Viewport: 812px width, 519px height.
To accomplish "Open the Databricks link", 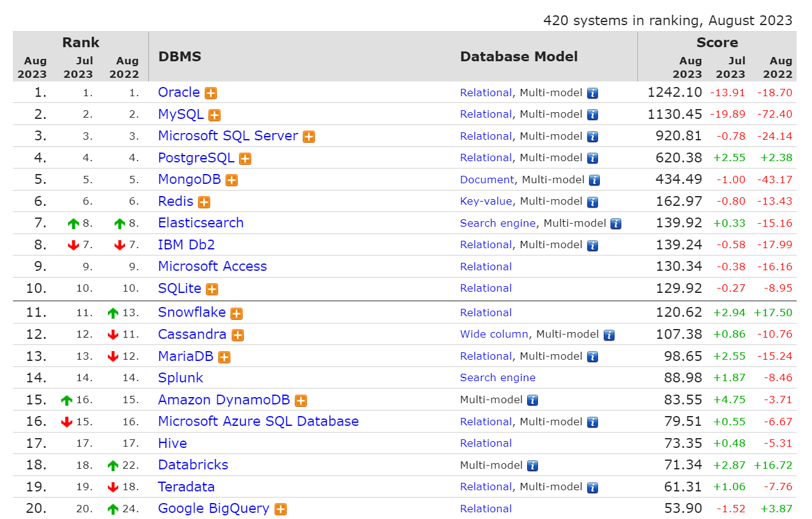I will pyautogui.click(x=193, y=464).
